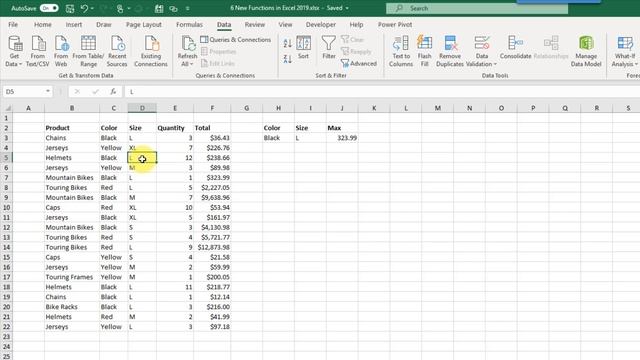Click the Quantity header cell
The width and height of the screenshot is (640, 360).
tap(175, 128)
